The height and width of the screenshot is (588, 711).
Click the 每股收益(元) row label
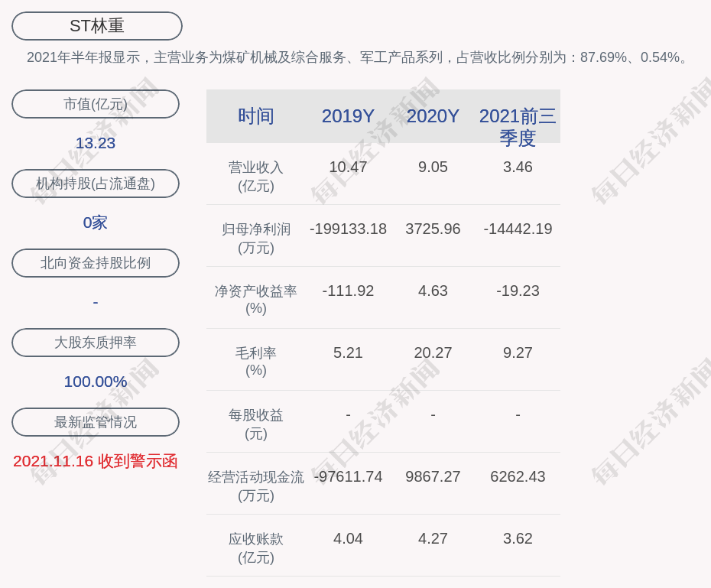point(256,424)
